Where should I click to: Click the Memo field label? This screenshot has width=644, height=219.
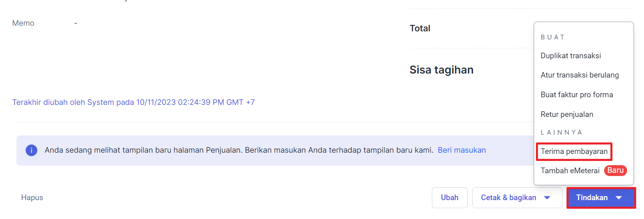pyautogui.click(x=23, y=23)
